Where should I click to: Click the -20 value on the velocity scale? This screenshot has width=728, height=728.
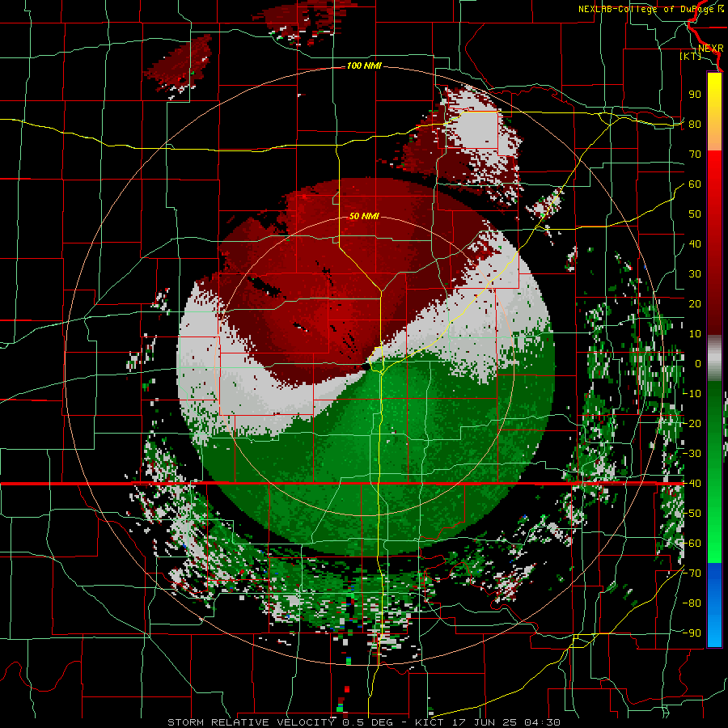coord(692,424)
